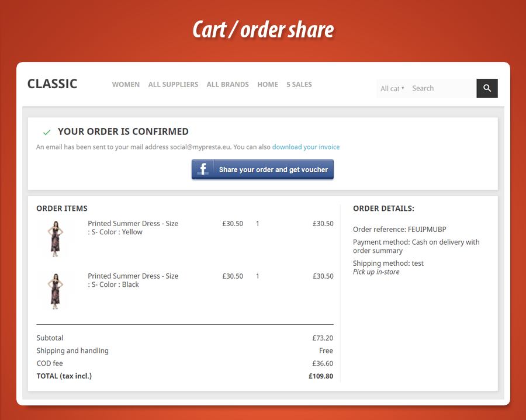This screenshot has width=526, height=420.
Task: Open the Women menu
Action: click(x=126, y=85)
